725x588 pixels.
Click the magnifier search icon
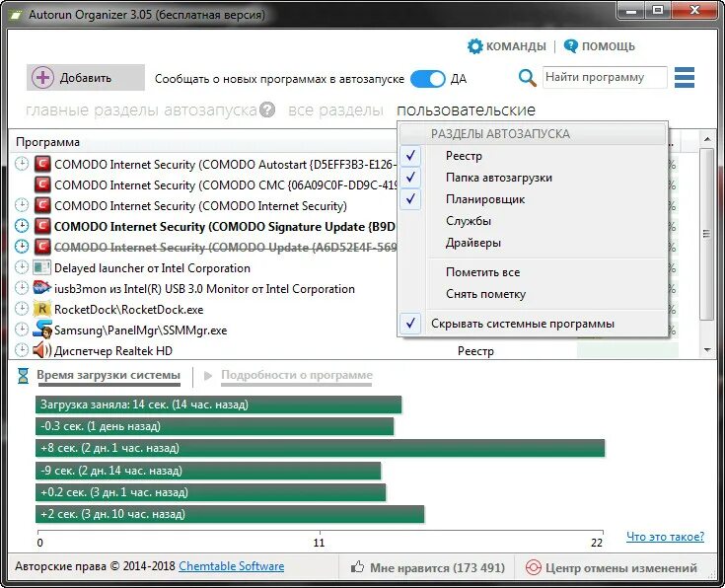527,77
